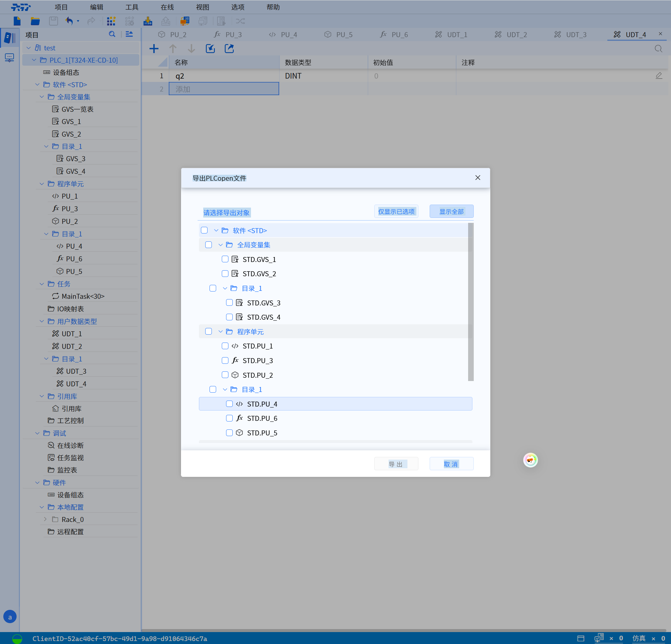Click search icon in project panel

pyautogui.click(x=112, y=34)
